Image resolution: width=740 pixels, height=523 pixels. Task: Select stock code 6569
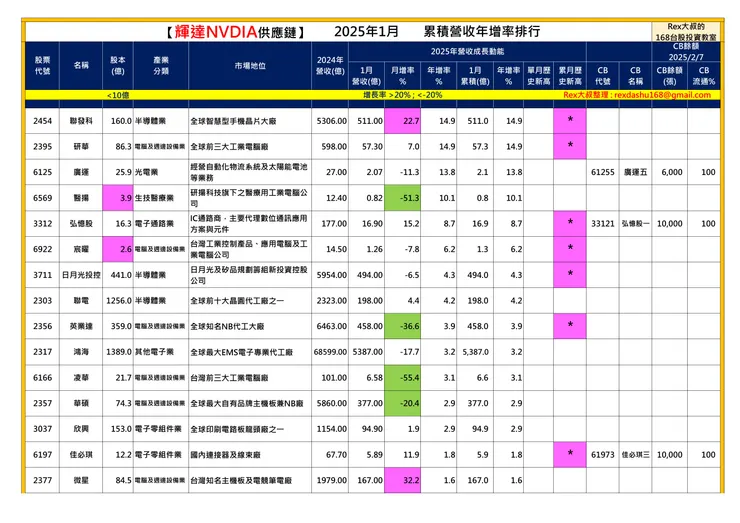pyautogui.click(x=42, y=198)
